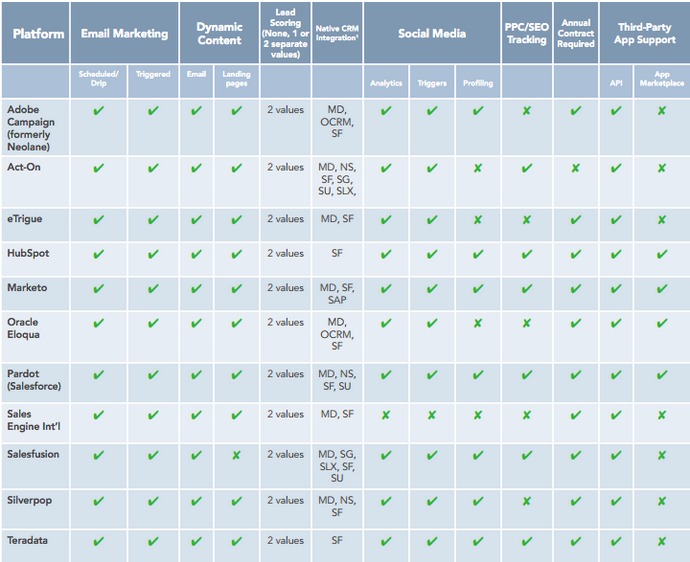Click the App Marketplace sub-header
690x562 pixels.
pyautogui.click(x=662, y=79)
